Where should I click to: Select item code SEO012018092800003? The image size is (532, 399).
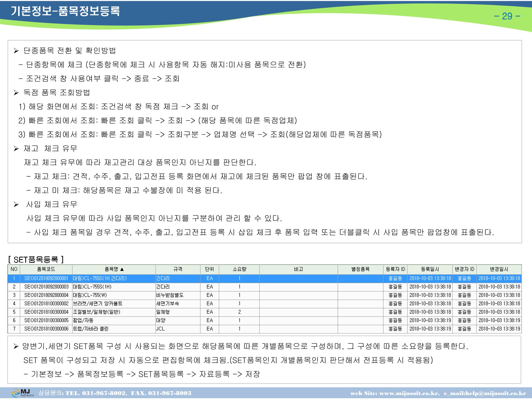[x=46, y=287]
